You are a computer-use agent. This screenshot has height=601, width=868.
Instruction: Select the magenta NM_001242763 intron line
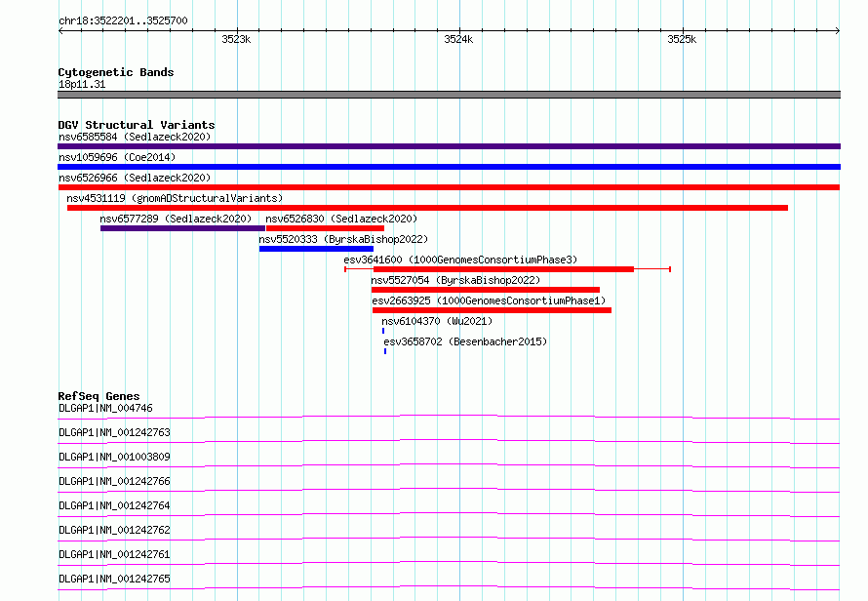coord(449,441)
